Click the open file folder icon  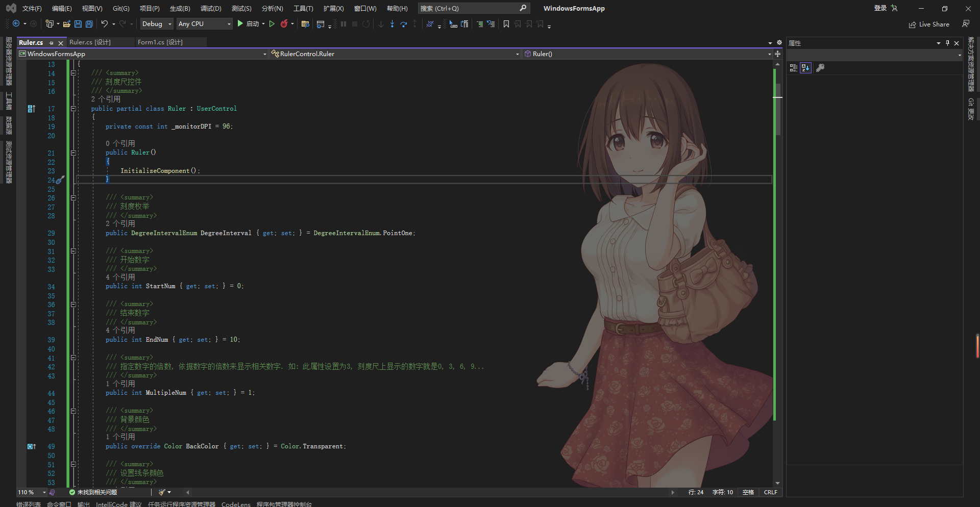tap(67, 24)
